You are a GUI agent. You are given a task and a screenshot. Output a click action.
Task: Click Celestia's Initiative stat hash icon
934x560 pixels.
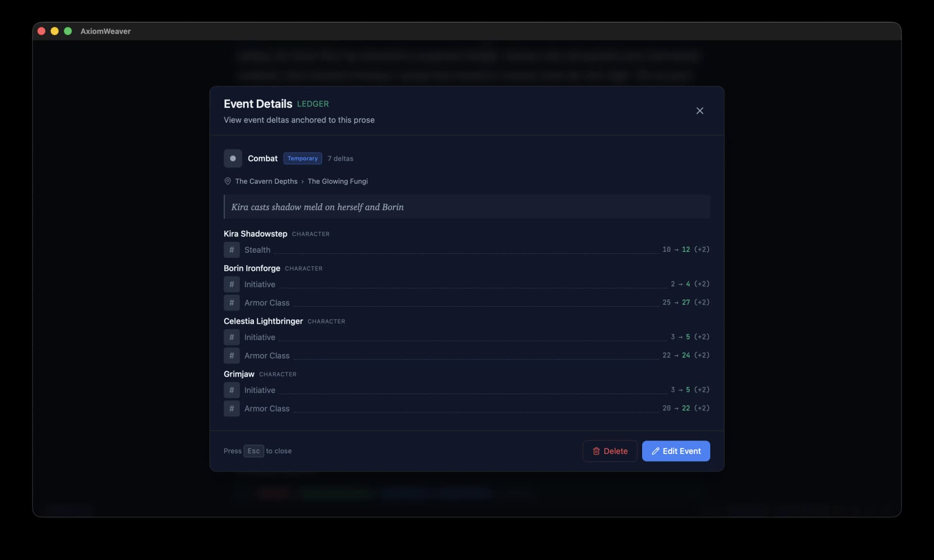click(231, 337)
